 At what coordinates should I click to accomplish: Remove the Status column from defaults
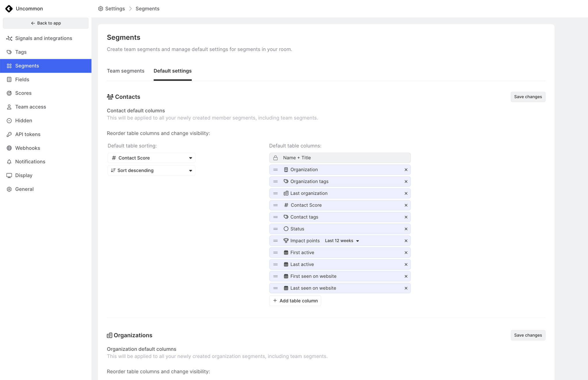[406, 229]
